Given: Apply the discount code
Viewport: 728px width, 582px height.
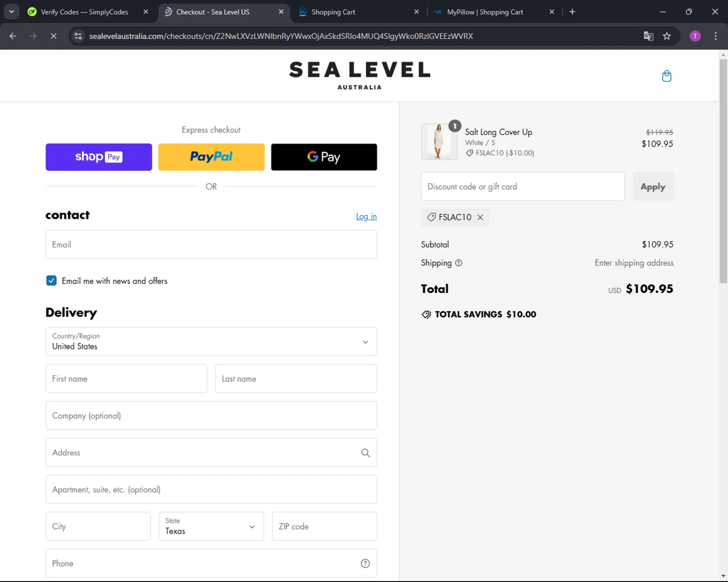Looking at the screenshot, I should click(x=653, y=187).
